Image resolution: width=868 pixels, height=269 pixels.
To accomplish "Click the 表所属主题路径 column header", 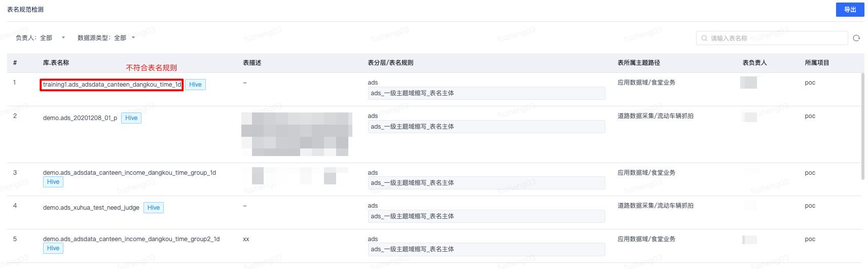I will click(x=638, y=63).
